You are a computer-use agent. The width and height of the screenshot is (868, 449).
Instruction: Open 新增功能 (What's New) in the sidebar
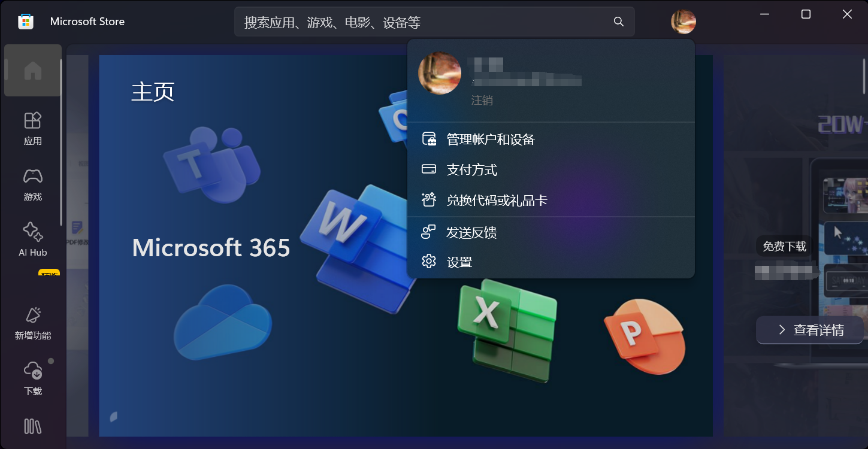coord(32,323)
